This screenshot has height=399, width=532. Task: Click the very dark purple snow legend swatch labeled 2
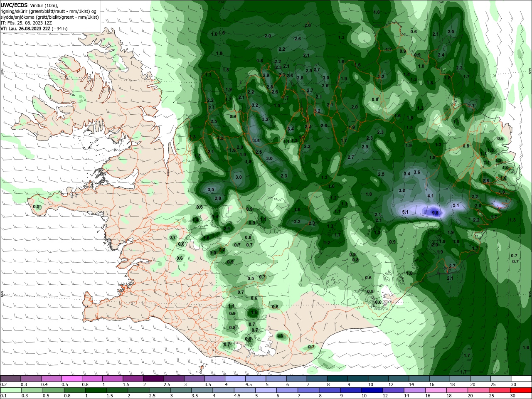pos(153,379)
